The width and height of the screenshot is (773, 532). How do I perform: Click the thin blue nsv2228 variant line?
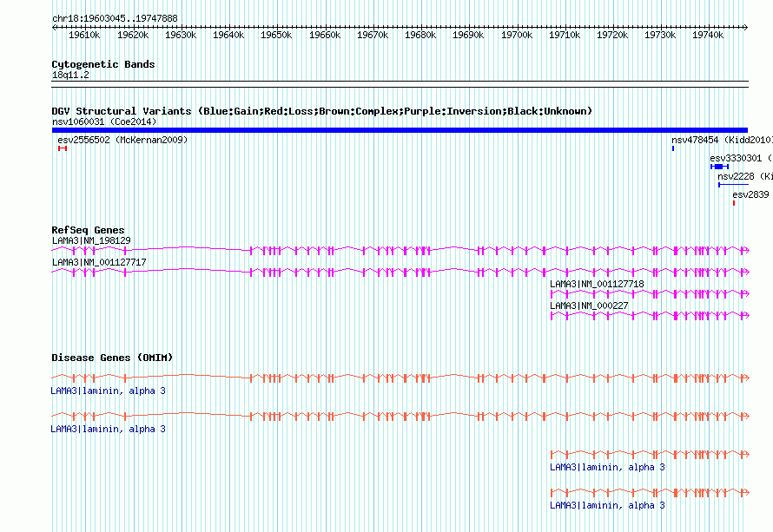pyautogui.click(x=733, y=185)
